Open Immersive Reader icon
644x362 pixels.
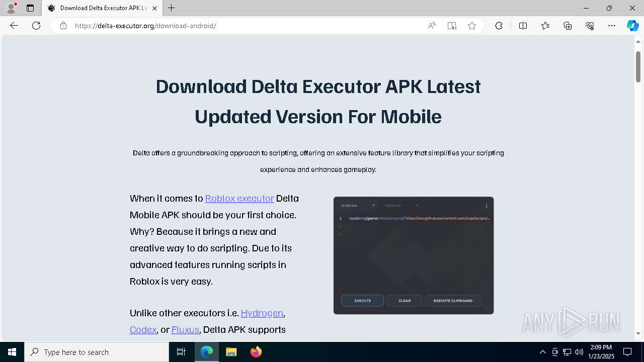pos(452,26)
